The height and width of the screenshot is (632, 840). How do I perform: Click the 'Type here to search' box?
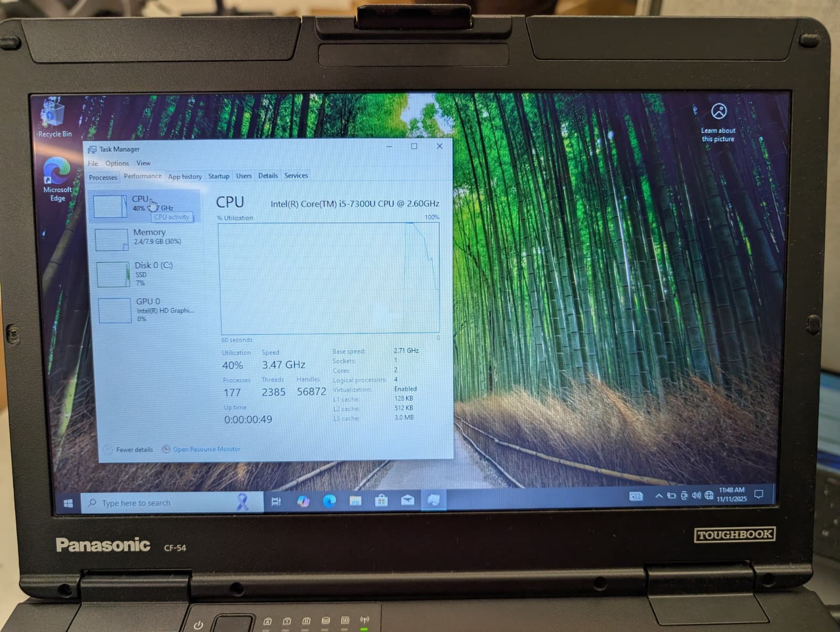172,502
